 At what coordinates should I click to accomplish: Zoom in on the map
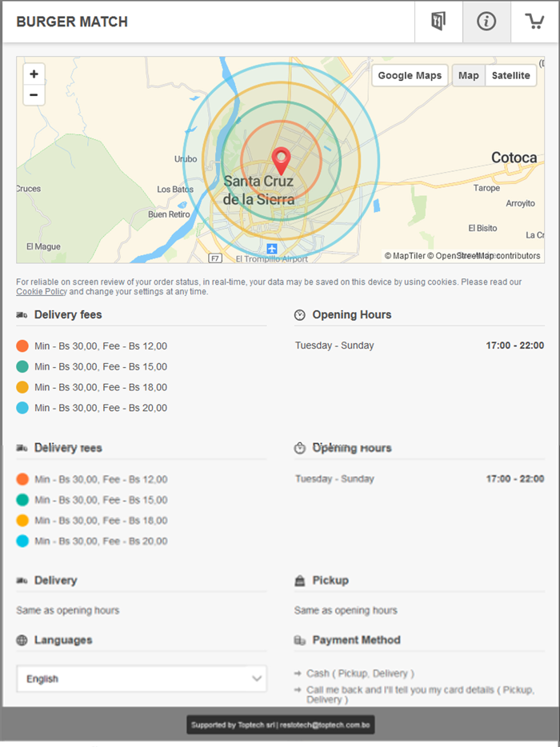[x=34, y=74]
